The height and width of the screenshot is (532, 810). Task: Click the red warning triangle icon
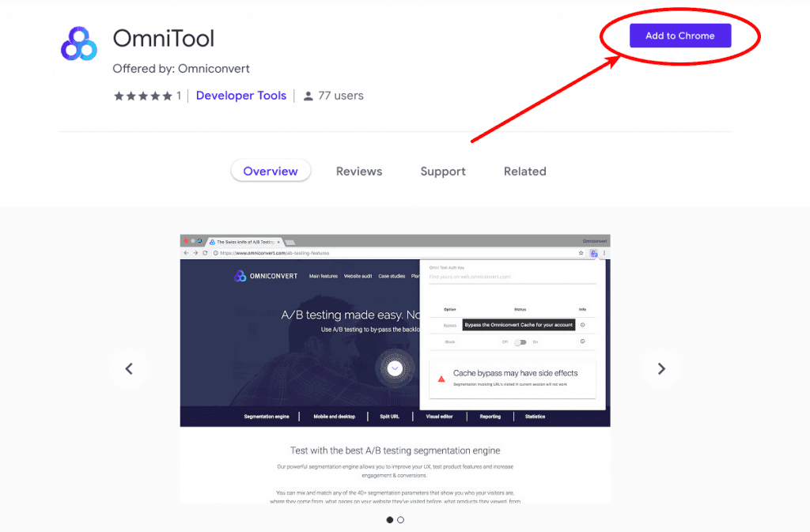tap(441, 379)
